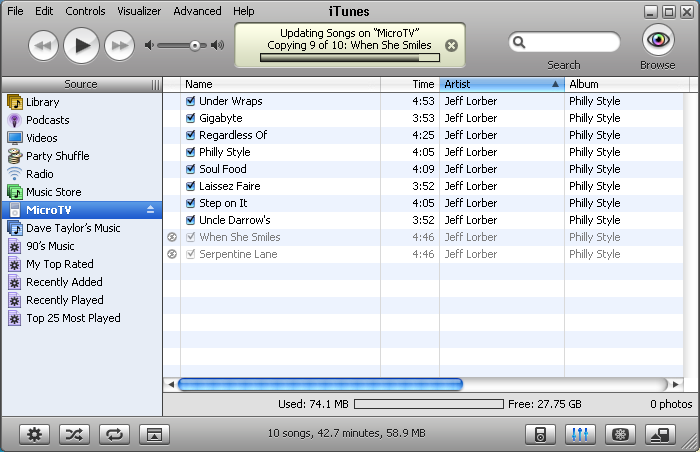Image resolution: width=700 pixels, height=452 pixels.
Task: Open the 90's Music smart playlist
Action: click(x=82, y=246)
